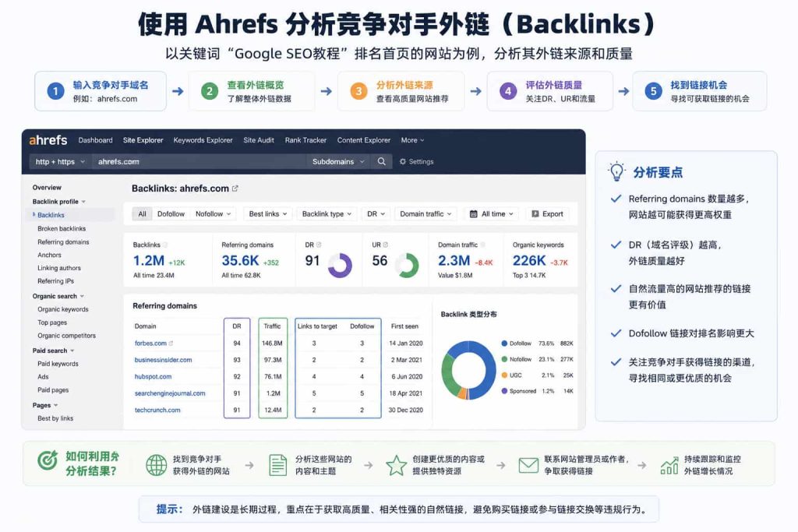
Task: Open Content Explorer
Action: tap(363, 140)
